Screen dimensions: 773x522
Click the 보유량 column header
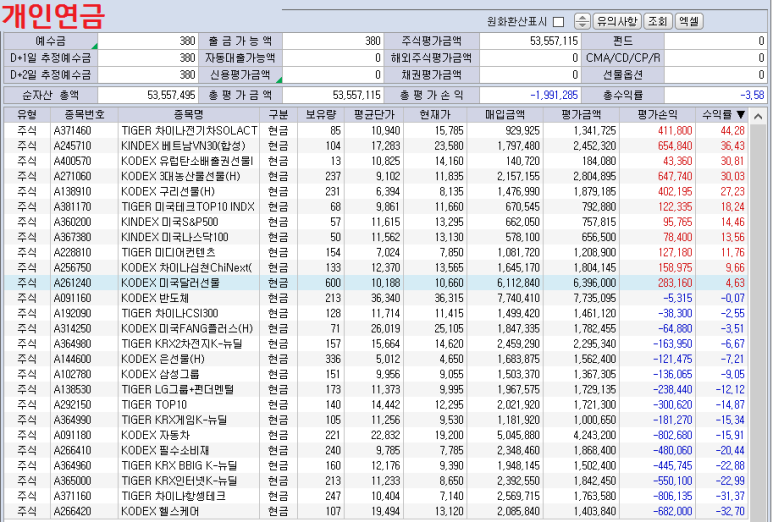(x=320, y=115)
